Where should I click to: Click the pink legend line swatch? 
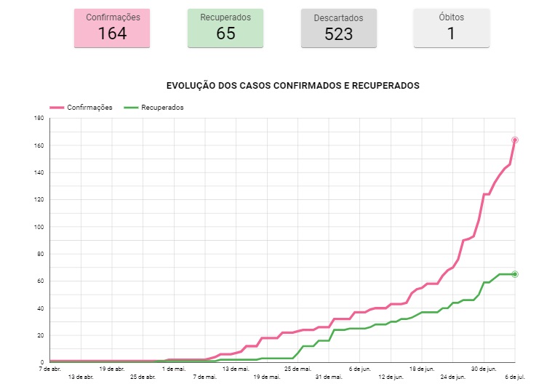(57, 108)
